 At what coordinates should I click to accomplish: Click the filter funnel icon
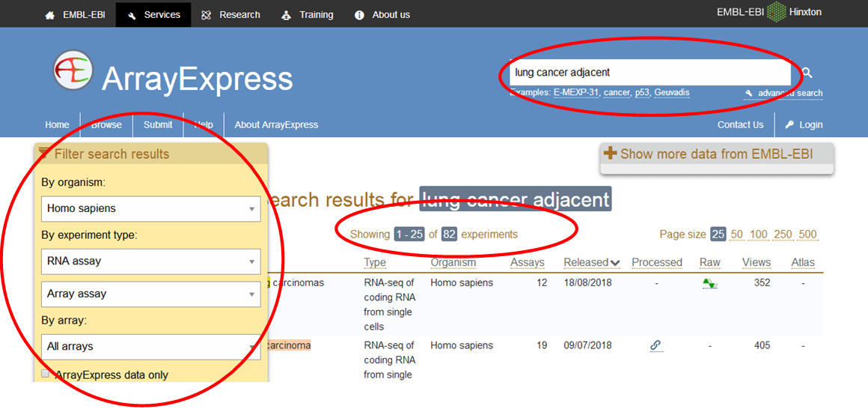45,154
